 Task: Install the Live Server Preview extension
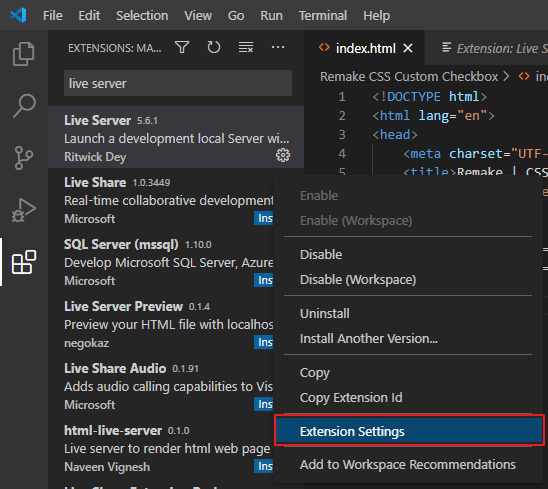pyautogui.click(x=264, y=342)
